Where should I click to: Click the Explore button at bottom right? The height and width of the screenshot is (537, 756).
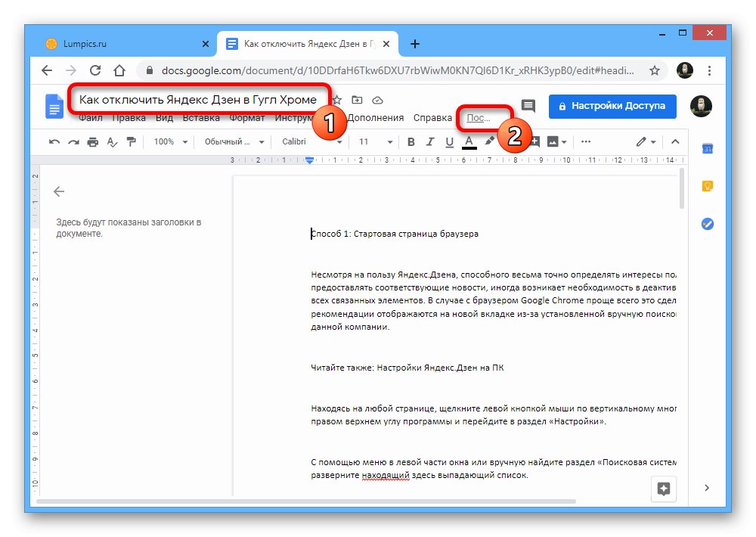point(664,489)
